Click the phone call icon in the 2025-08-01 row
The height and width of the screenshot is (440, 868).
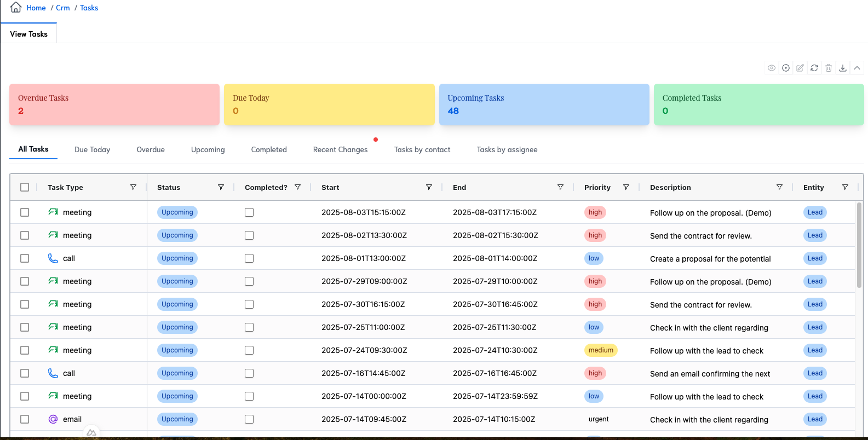pos(53,258)
